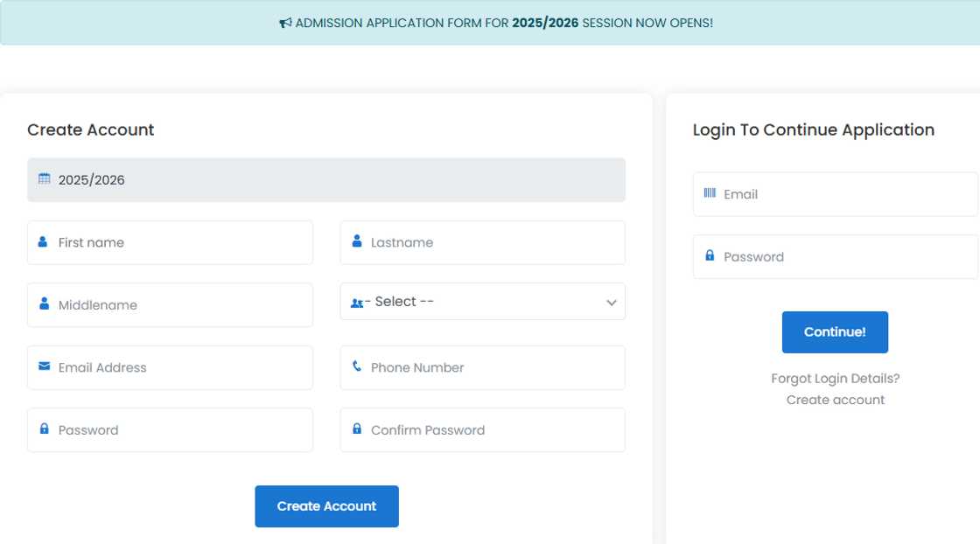Click the chevron on the Select dropdown
Screen dimensions: 980x544
pos(611,302)
